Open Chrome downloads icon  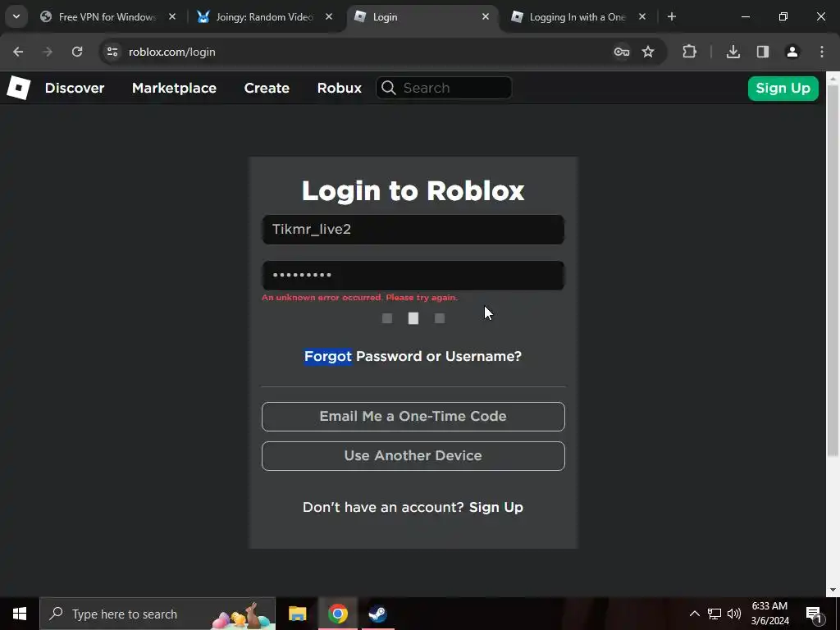733,52
